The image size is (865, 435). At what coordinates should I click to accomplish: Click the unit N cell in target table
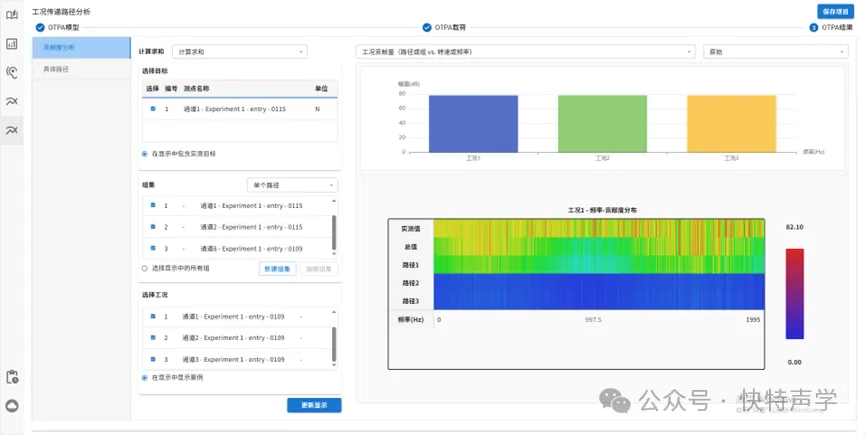pos(317,109)
